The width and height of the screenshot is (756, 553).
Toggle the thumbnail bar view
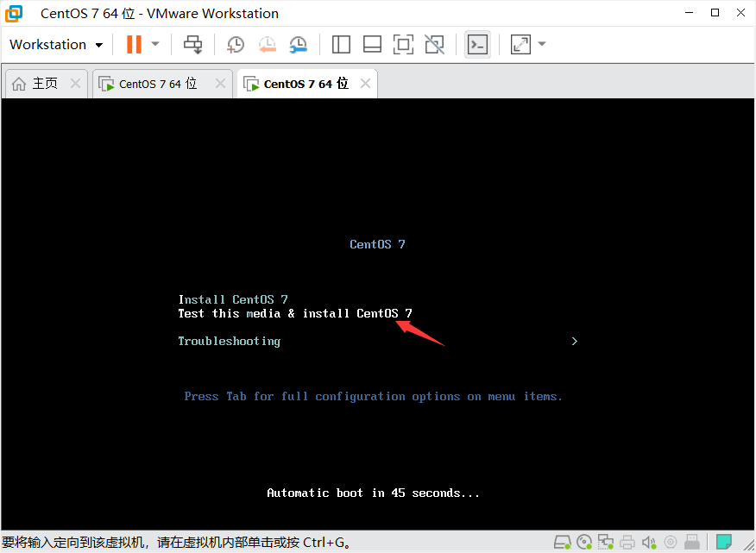coord(372,44)
